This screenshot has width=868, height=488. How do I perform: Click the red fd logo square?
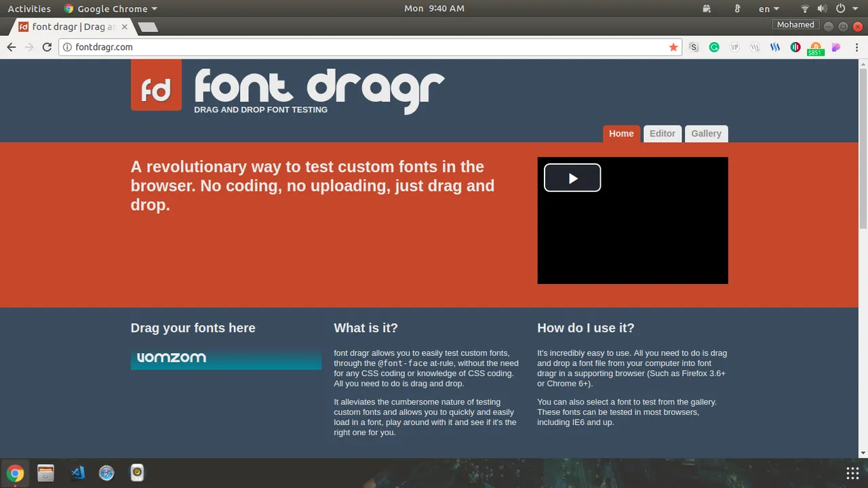pos(156,85)
